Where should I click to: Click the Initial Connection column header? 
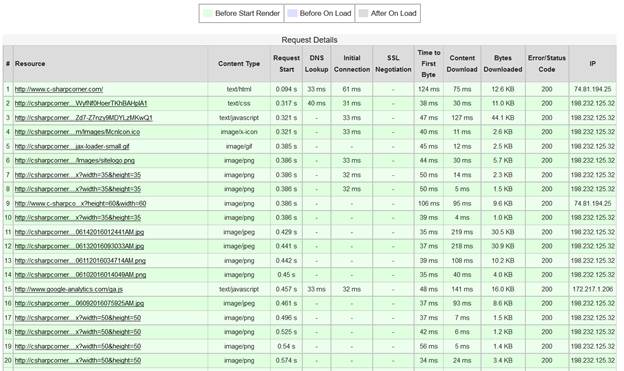pyautogui.click(x=352, y=64)
